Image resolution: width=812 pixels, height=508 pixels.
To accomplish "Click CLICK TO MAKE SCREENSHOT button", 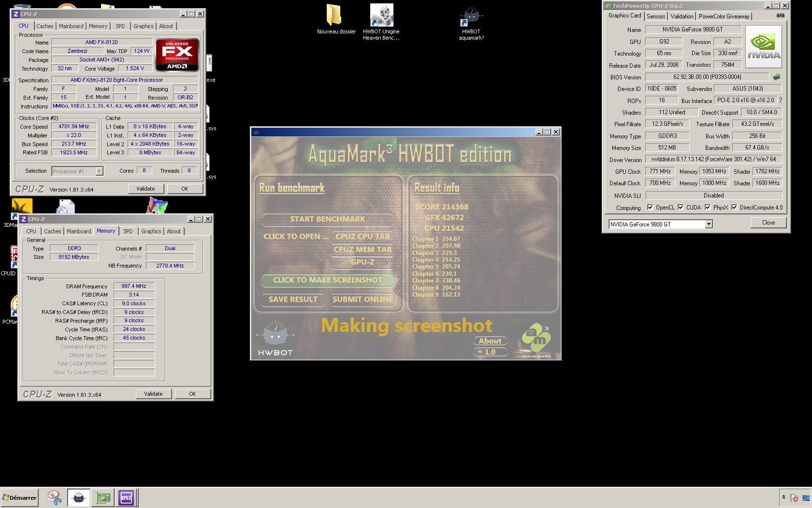I will coord(327,280).
